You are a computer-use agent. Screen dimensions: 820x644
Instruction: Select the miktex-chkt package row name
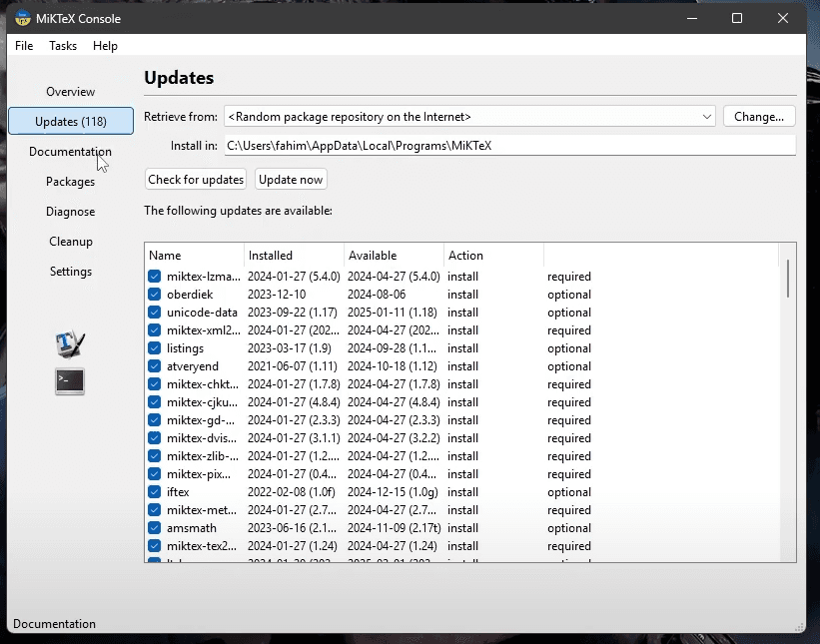203,384
